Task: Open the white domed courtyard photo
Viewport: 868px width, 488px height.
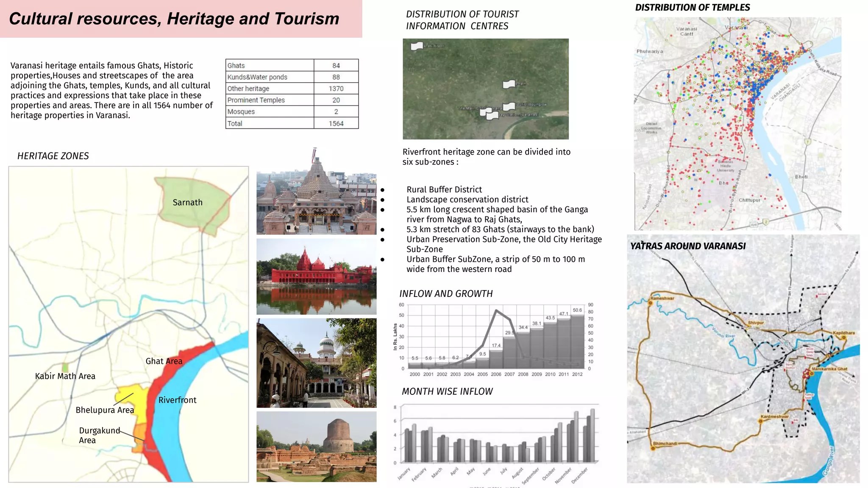Action: tap(316, 363)
